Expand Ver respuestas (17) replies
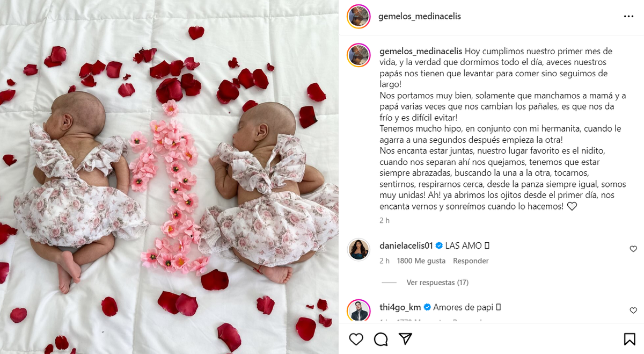Image resolution: width=644 pixels, height=354 pixels. tap(437, 283)
